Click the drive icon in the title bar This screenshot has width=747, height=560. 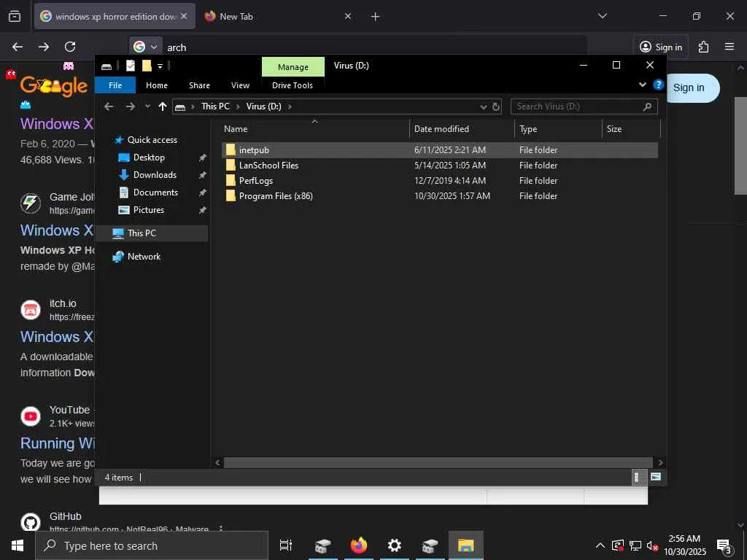(107, 66)
